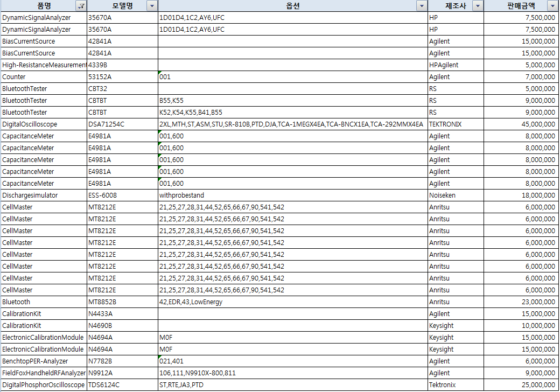Open the 제조사 column filter dropdown
This screenshot has width=560, height=392.
point(477,6)
